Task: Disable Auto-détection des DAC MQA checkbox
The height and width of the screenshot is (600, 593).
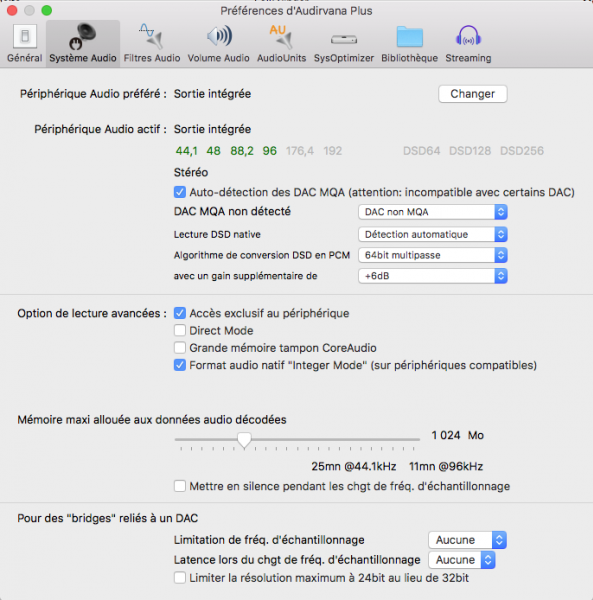Action: click(x=180, y=192)
